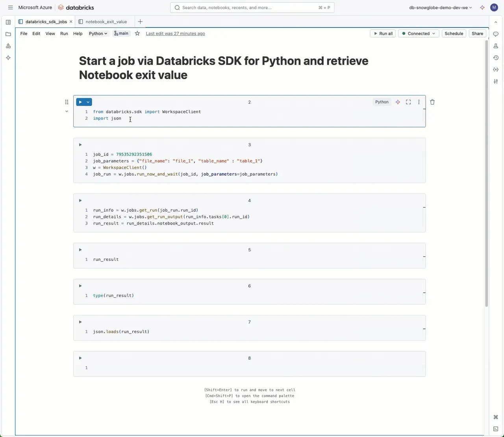
Task: Open the Databricks Assistant sparkle icon in cell 2
Action: click(398, 102)
